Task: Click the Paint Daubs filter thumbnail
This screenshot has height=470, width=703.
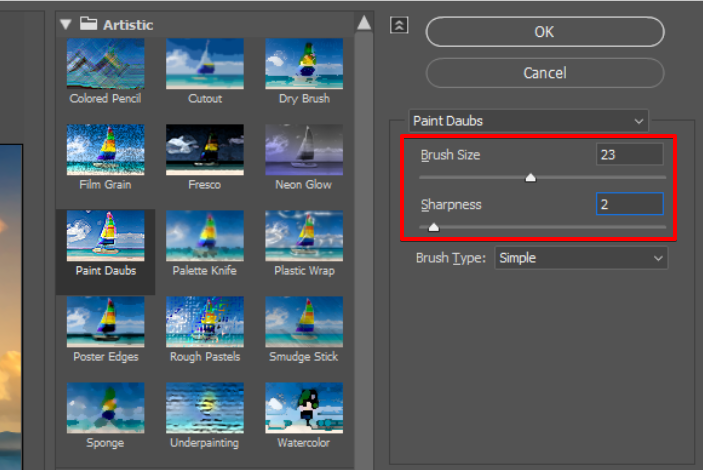Action: (x=105, y=235)
